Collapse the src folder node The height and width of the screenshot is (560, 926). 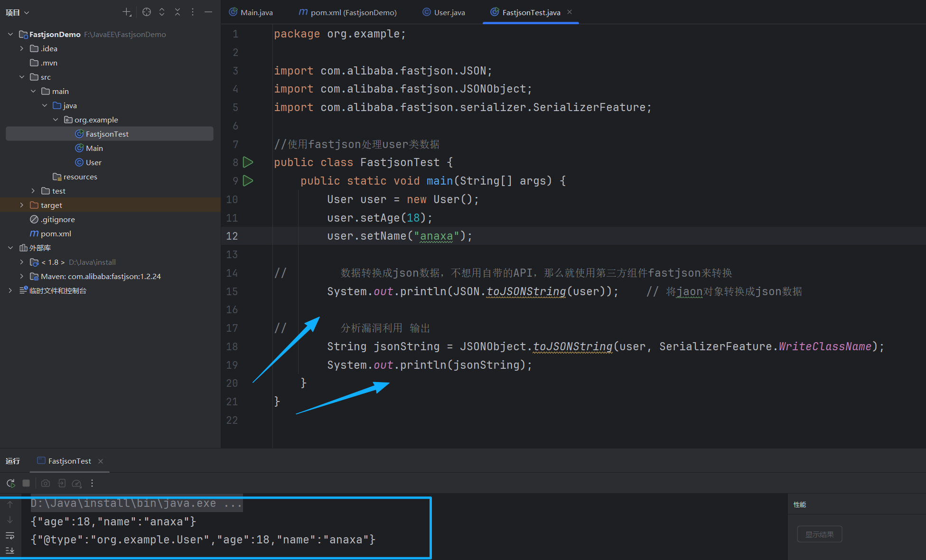click(x=21, y=77)
